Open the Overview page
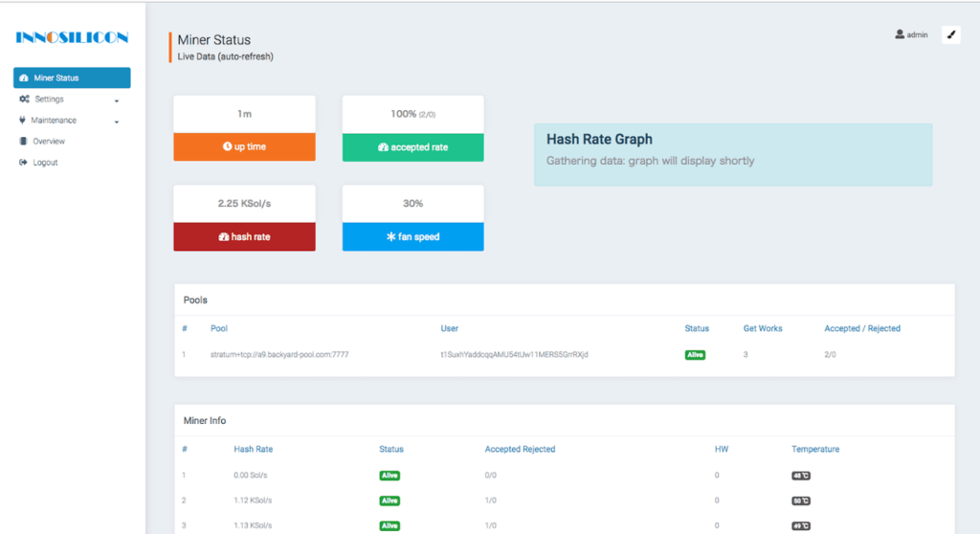Viewport: 980px width, 534px height. pos(49,142)
